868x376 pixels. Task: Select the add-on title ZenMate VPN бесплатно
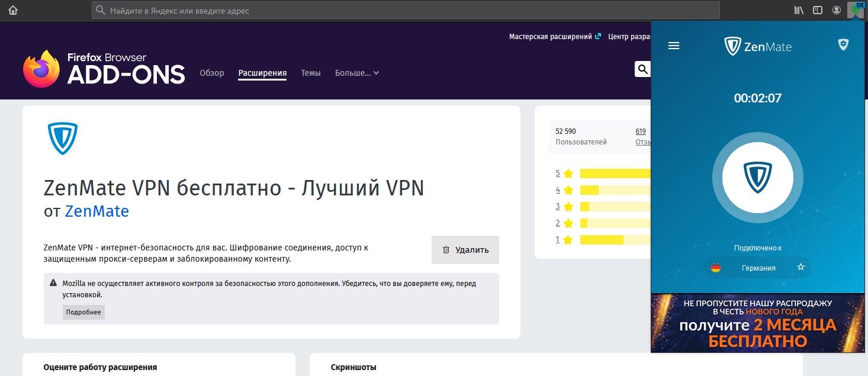[234, 188]
